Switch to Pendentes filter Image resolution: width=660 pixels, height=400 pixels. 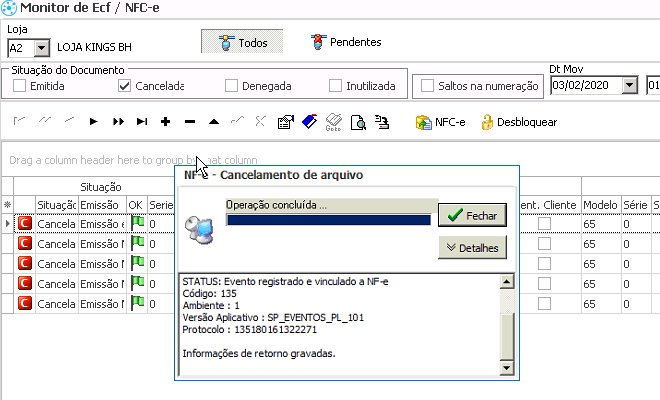[346, 42]
